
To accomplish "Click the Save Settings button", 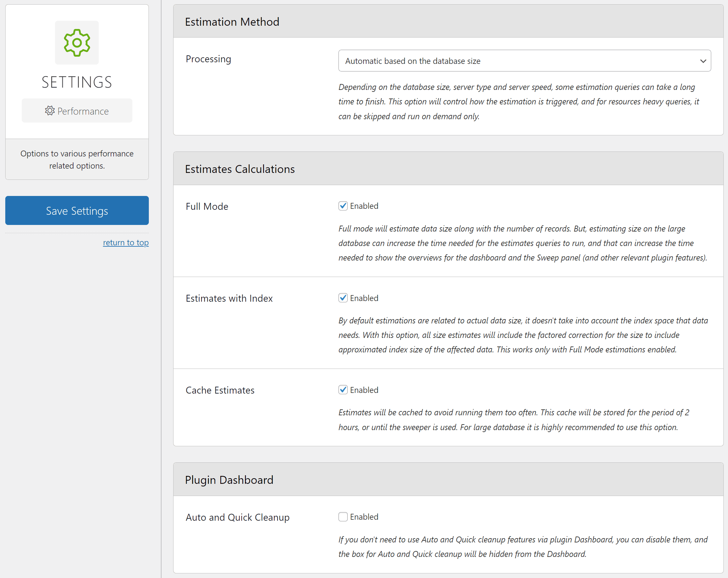I will click(x=77, y=210).
